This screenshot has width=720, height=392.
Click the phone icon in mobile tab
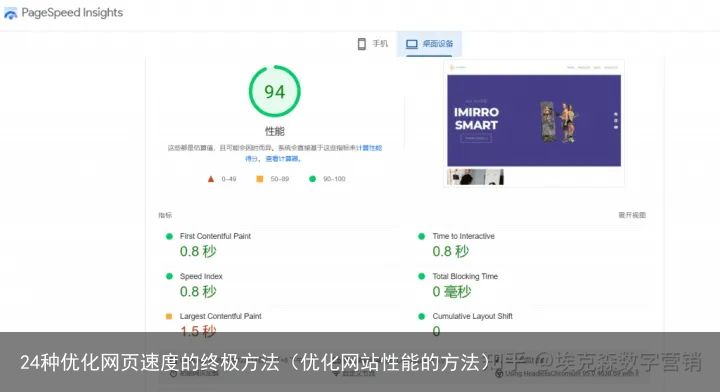[x=361, y=44]
